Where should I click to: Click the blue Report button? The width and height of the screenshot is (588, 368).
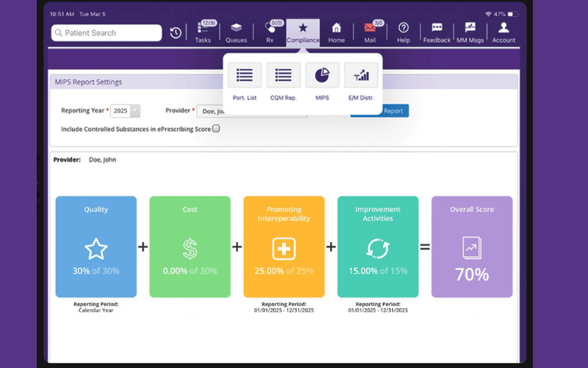[395, 111]
